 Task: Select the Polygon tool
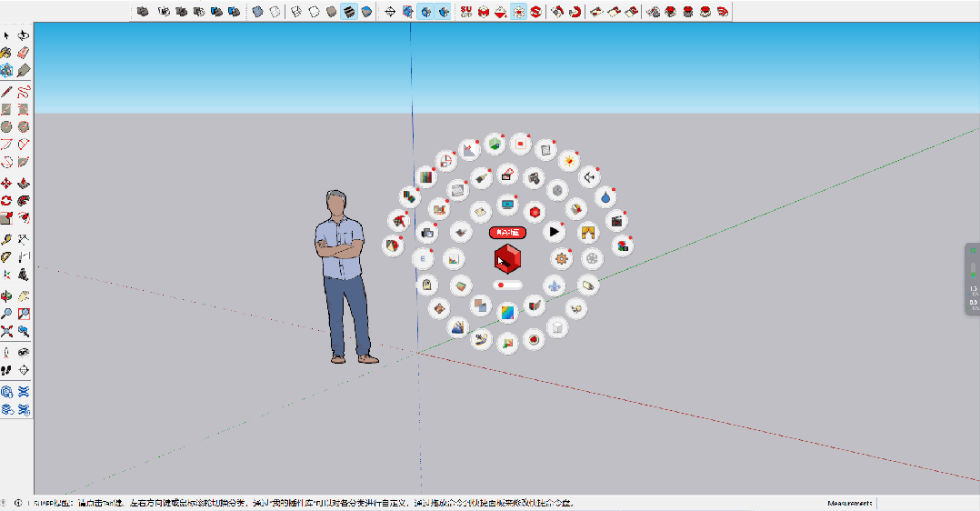click(23, 127)
